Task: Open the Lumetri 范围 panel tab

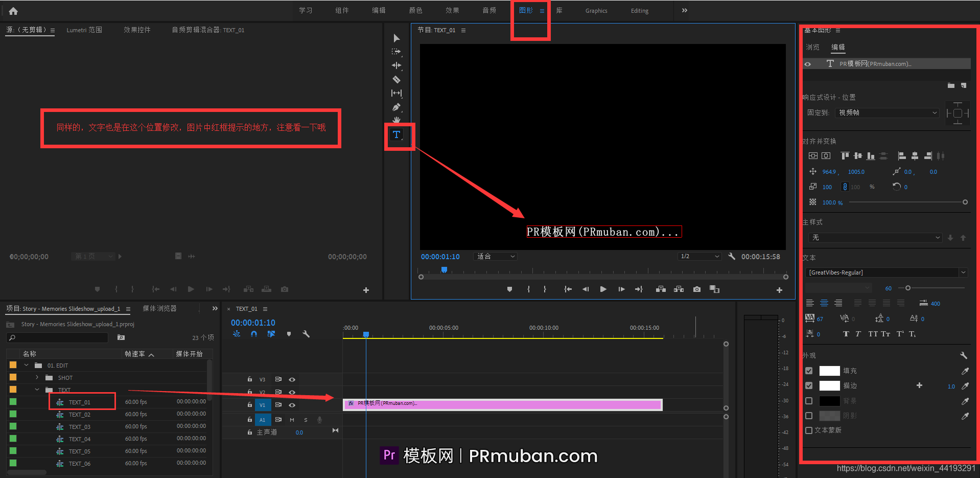Action: point(84,30)
